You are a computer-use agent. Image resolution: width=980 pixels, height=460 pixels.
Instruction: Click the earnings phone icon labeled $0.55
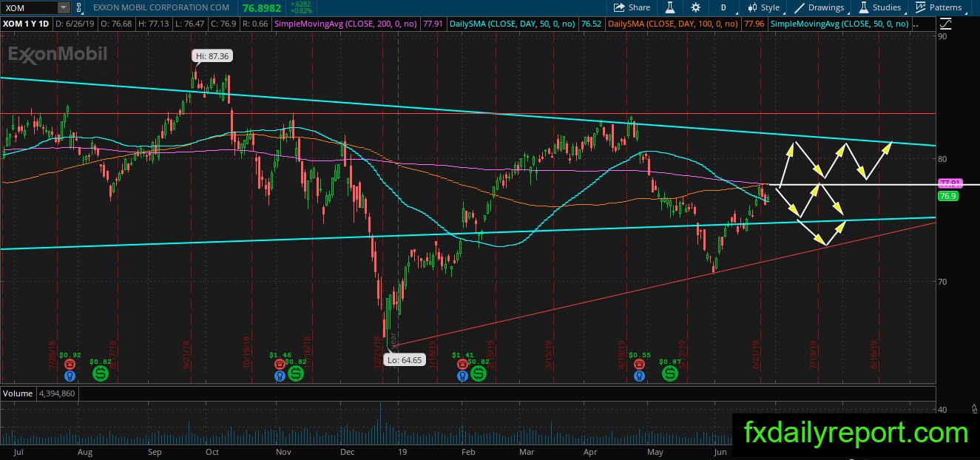(x=638, y=364)
